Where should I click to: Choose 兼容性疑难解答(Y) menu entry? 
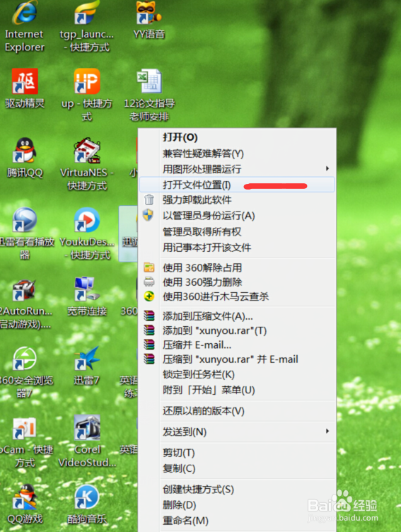(x=237, y=154)
